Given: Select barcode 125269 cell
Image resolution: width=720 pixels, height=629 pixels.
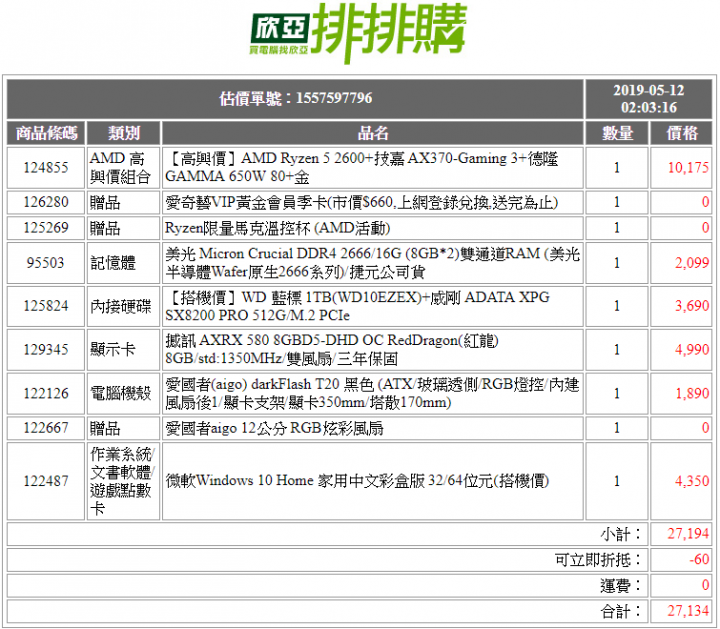Looking at the screenshot, I should pos(46,228).
